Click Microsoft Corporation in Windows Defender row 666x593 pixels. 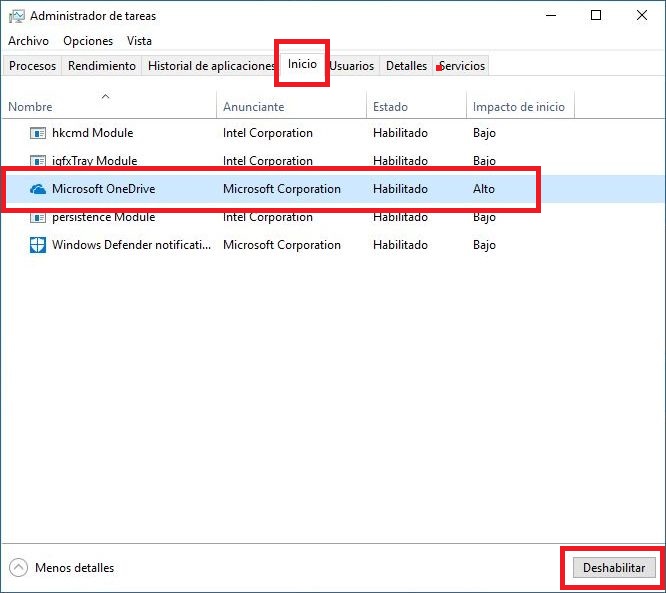(x=282, y=245)
